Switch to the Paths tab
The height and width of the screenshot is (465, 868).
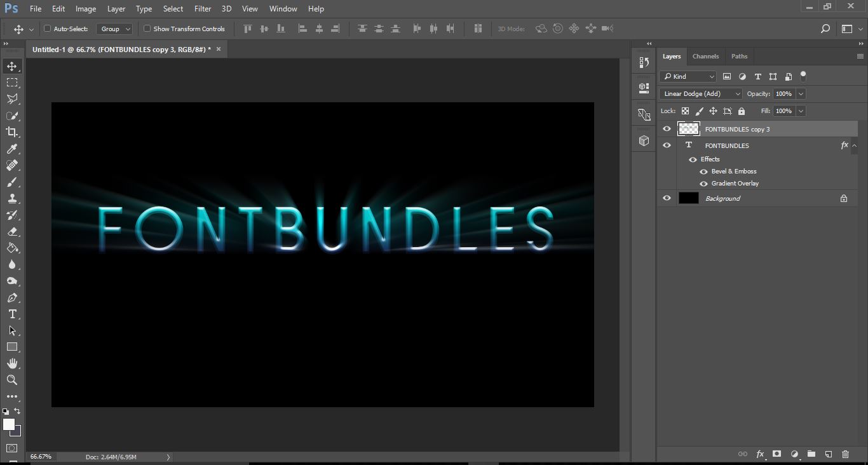coord(739,56)
